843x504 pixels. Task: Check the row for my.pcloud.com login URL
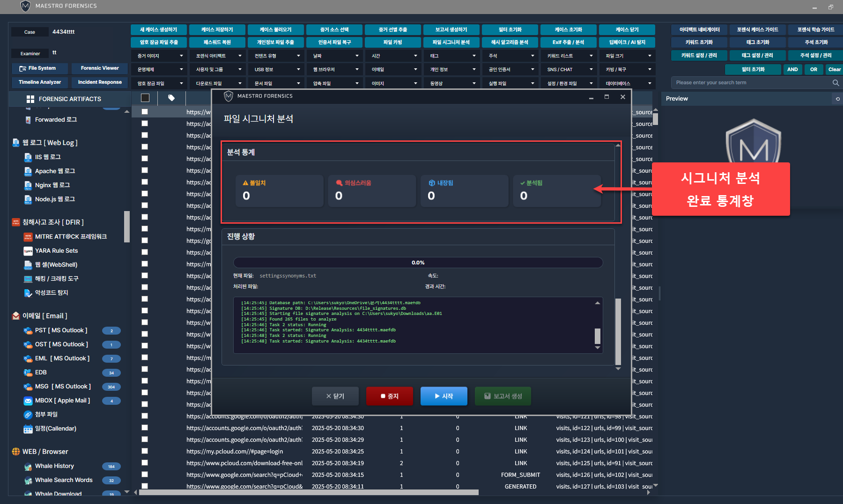[145, 451]
